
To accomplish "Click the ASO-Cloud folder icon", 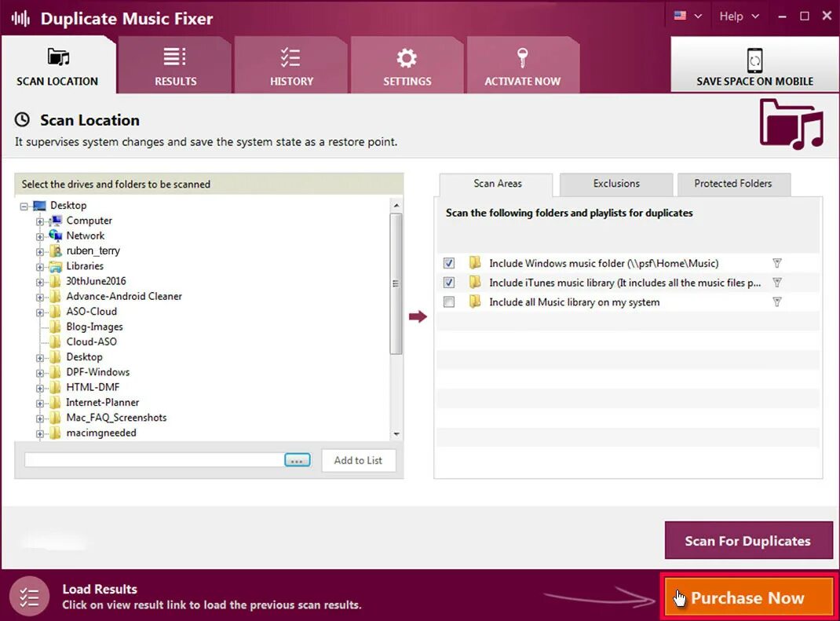I will tap(55, 312).
